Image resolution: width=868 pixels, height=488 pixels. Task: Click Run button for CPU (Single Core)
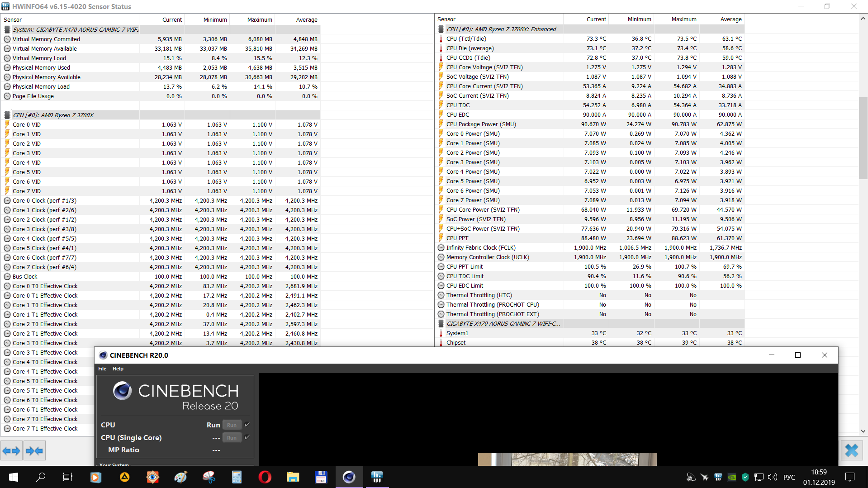coord(232,437)
